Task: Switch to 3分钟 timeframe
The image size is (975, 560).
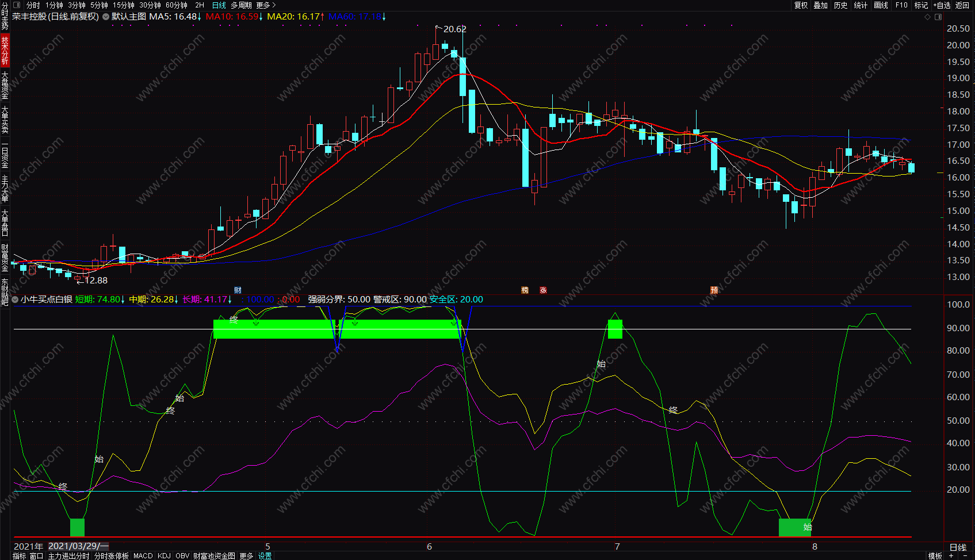Action: coord(77,5)
